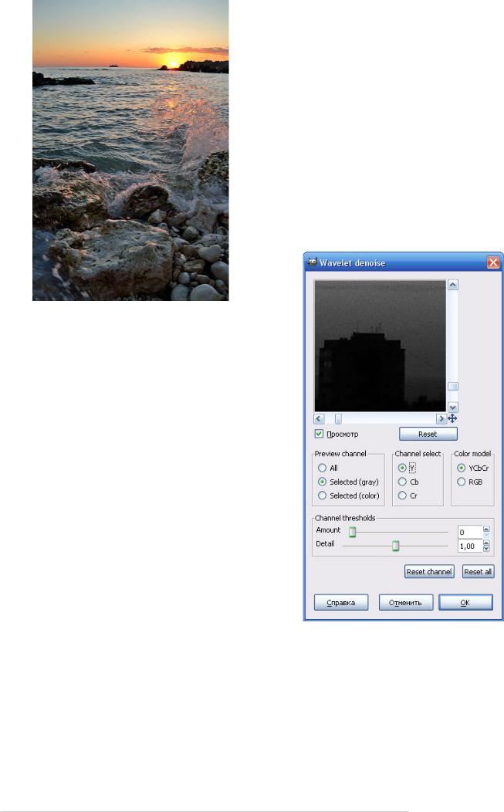Click preview vertical scrollbar up arrow
The height and width of the screenshot is (812, 504).
click(x=453, y=285)
